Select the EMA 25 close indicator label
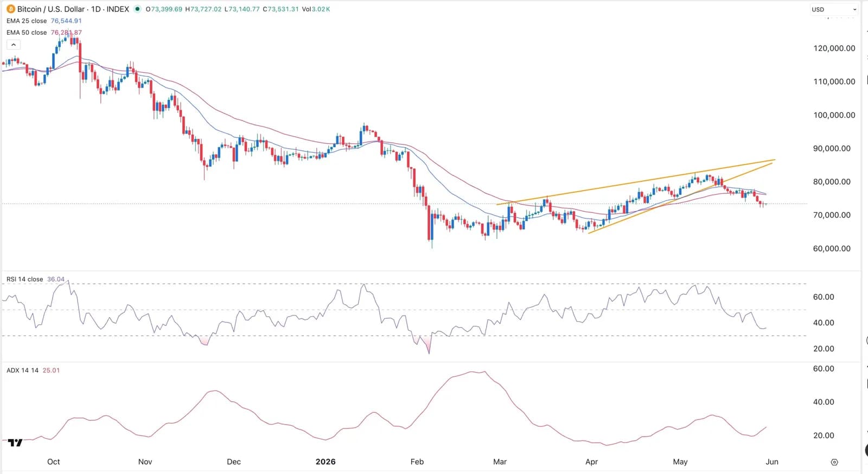The width and height of the screenshot is (868, 474). (x=27, y=21)
